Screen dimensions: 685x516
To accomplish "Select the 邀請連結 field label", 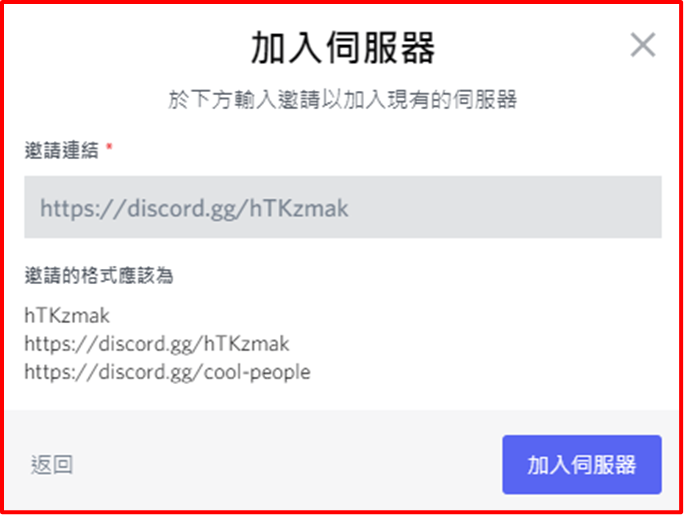I will tap(62, 151).
